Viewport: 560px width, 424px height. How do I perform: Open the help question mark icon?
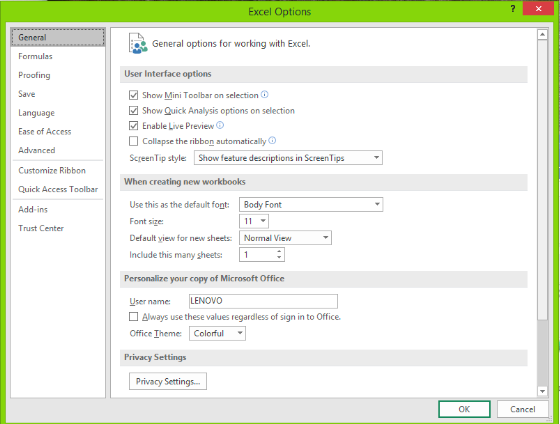click(x=512, y=9)
